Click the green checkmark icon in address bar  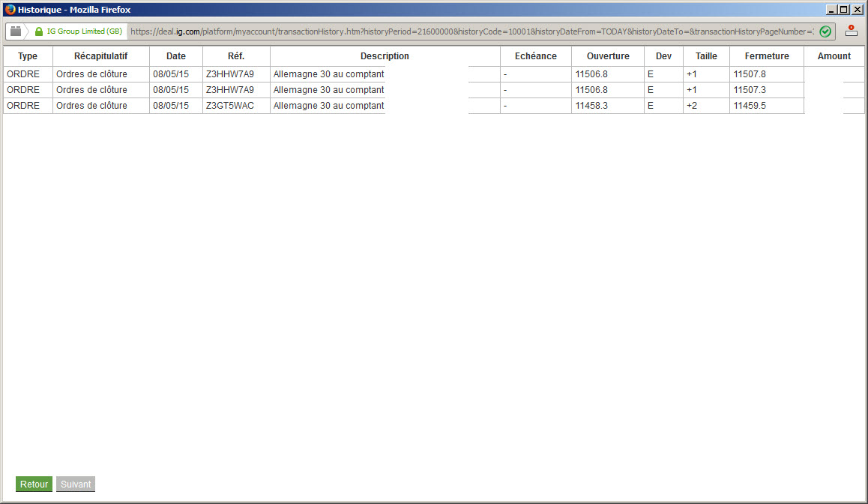tap(825, 31)
